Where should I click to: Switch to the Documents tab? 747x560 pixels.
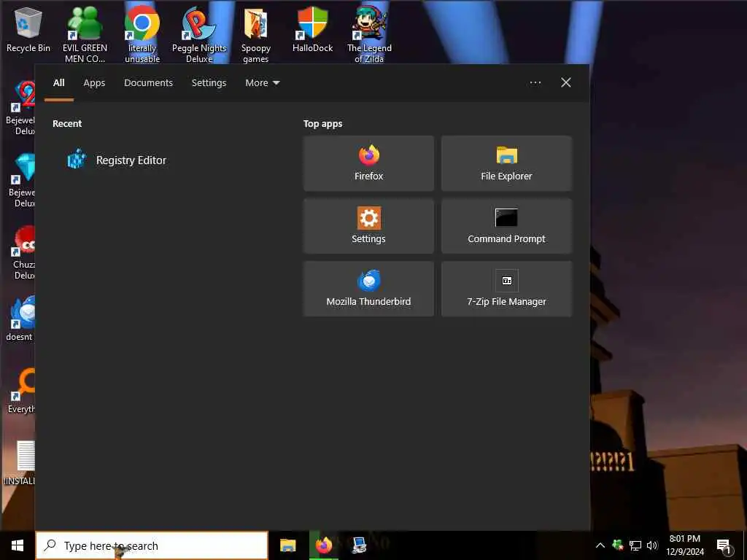(148, 83)
